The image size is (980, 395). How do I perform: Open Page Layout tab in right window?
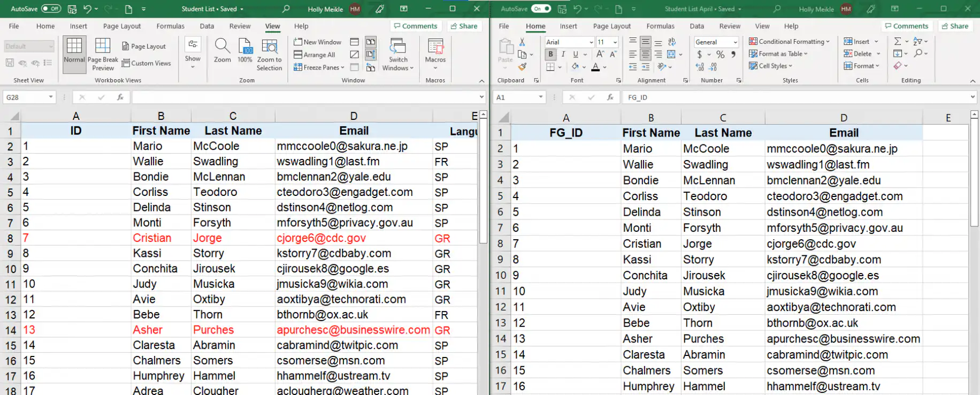coord(612,26)
